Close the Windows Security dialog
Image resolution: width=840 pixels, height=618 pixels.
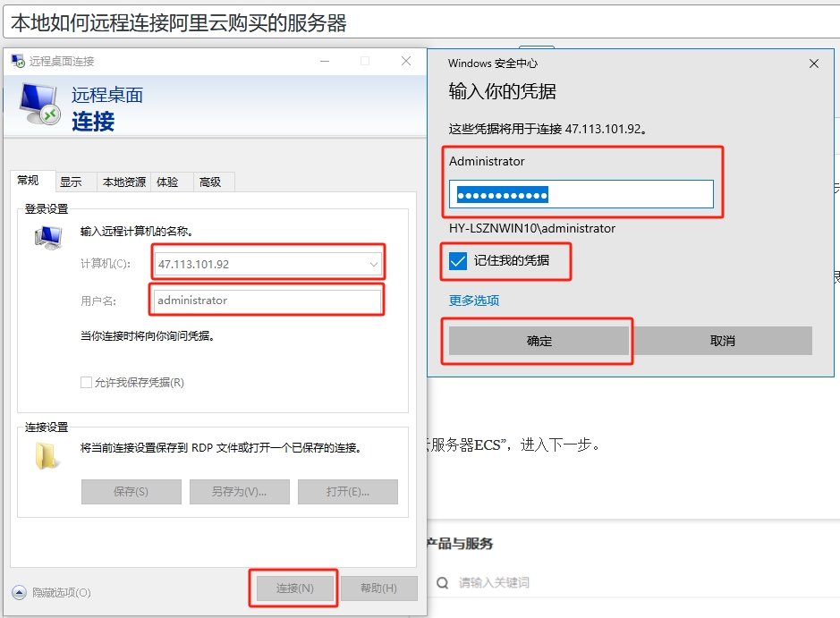814,63
